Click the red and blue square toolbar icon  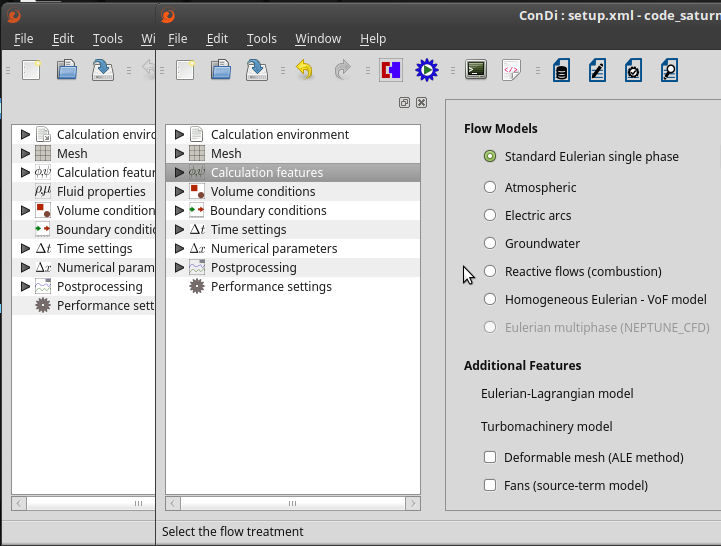tap(391, 70)
